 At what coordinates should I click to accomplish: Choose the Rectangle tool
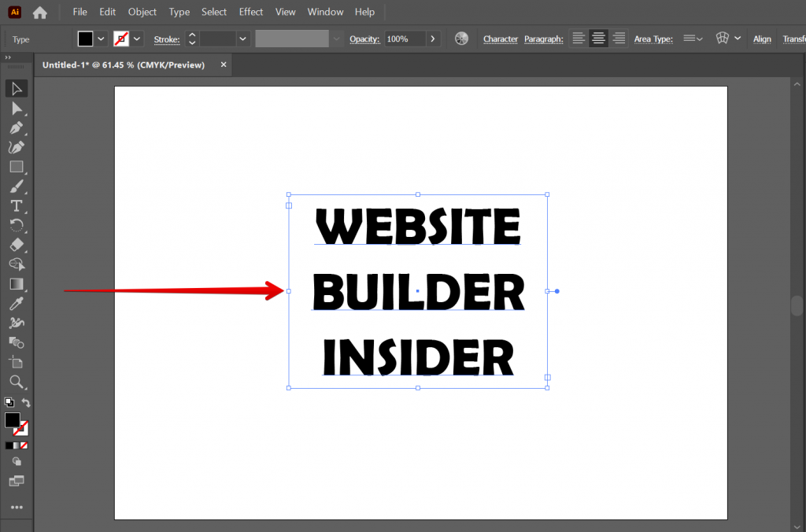[x=17, y=167]
